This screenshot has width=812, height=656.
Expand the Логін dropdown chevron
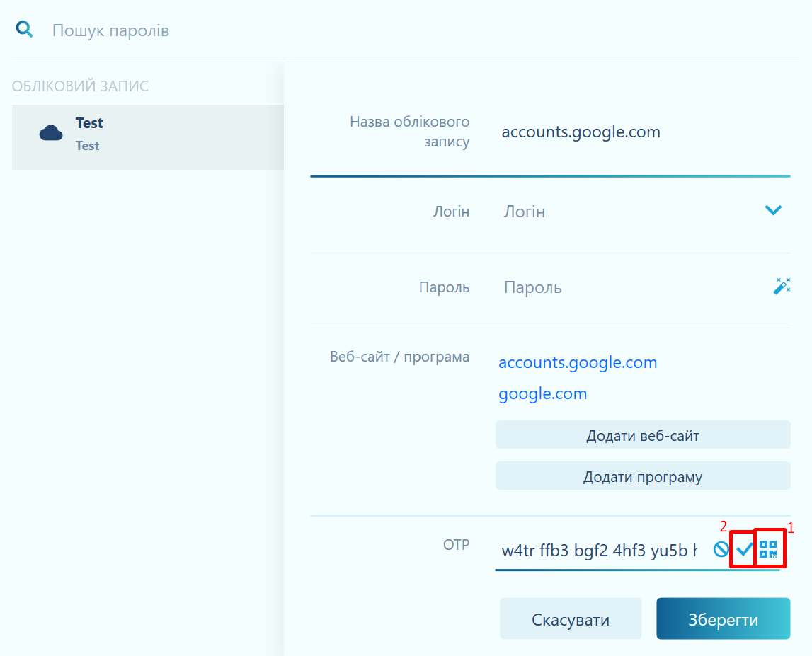click(x=773, y=210)
